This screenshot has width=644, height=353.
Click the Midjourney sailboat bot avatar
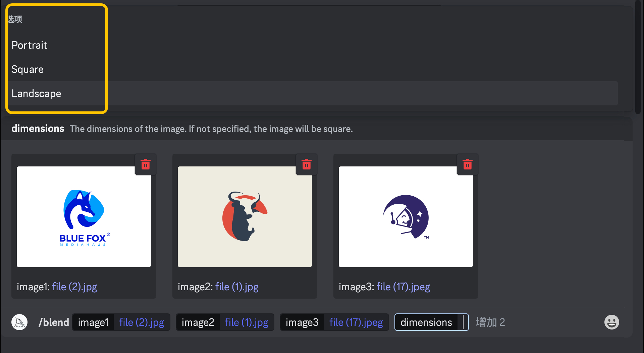pos(19,322)
